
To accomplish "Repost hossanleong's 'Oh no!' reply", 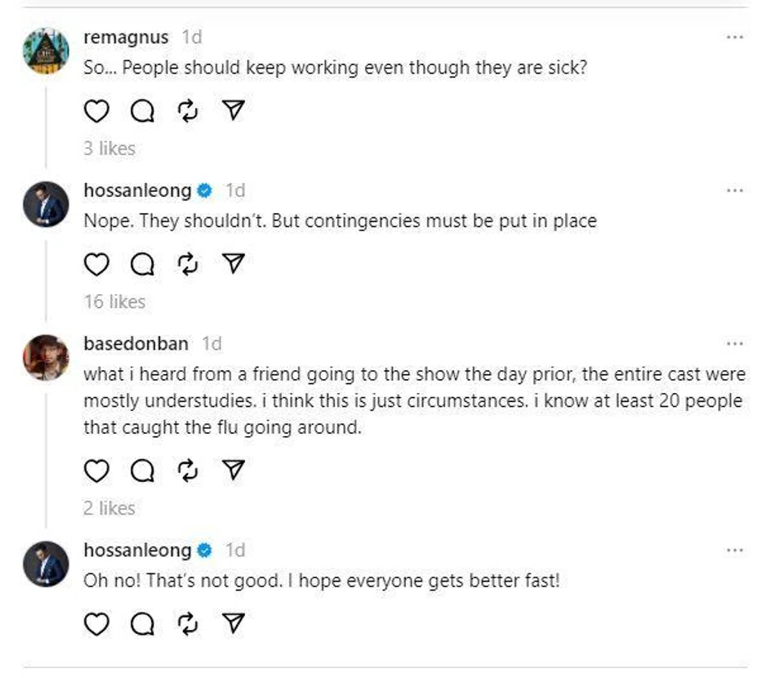I will 188,624.
